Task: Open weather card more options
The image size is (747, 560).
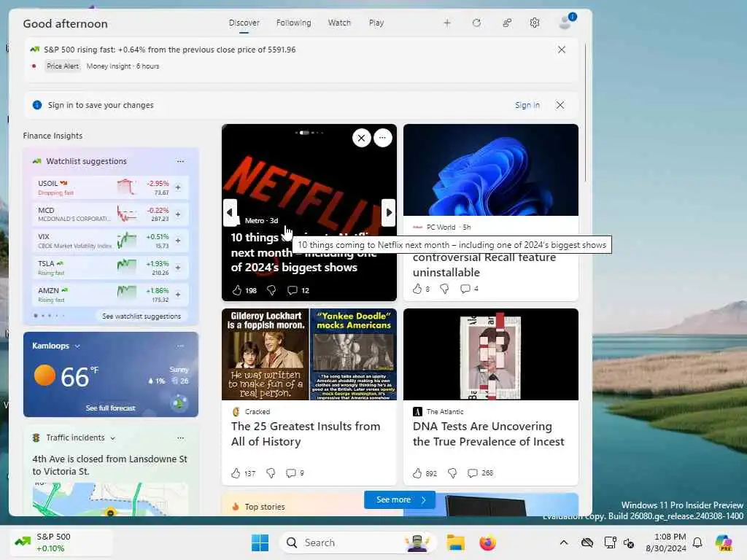Action: point(181,346)
